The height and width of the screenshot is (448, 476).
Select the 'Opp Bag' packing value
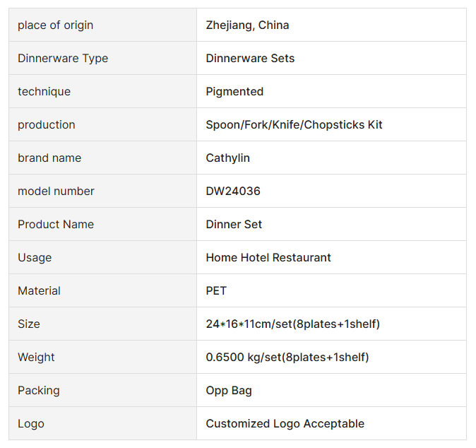pyautogui.click(x=229, y=391)
